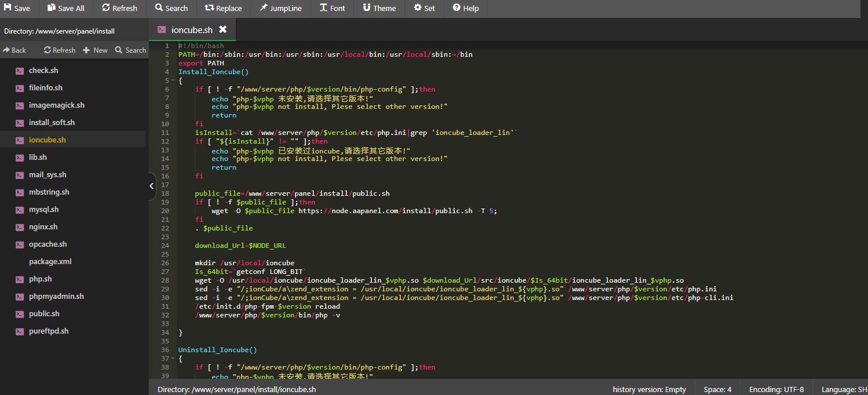
Task: Switch to the ioncube.sh tab
Action: [191, 30]
